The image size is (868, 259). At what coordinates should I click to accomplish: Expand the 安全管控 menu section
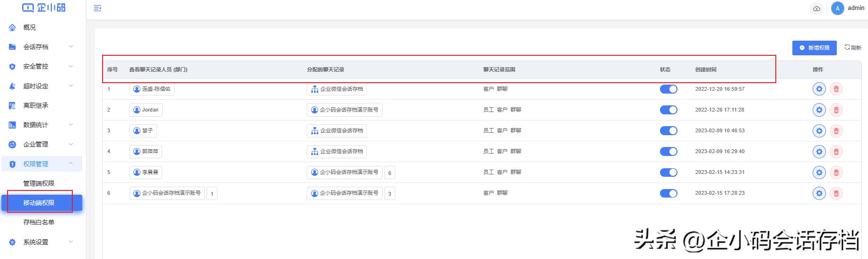(42, 67)
